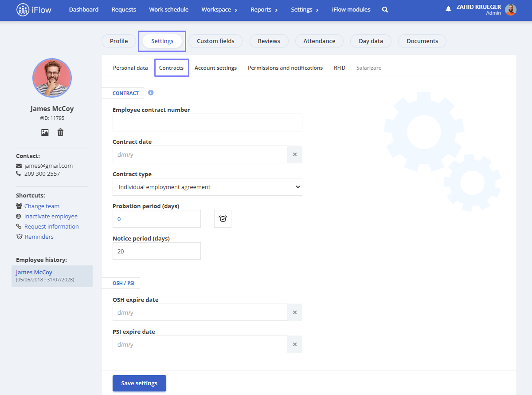Click PSI expire date input
This screenshot has height=395, width=532.
click(x=200, y=344)
